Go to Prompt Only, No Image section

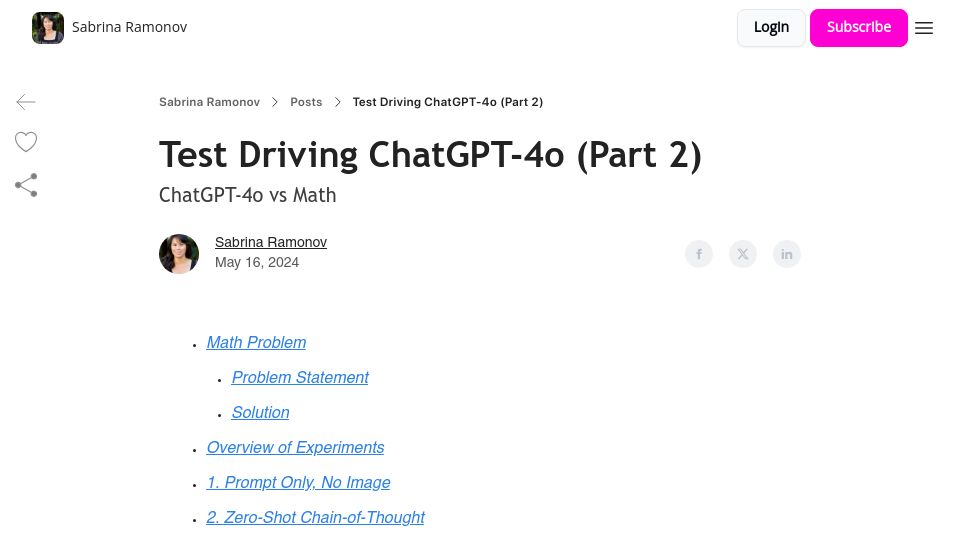[298, 482]
